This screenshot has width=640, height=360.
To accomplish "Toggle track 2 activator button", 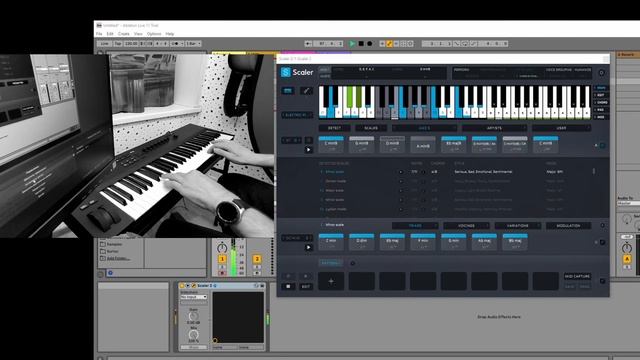I will click(257, 259).
